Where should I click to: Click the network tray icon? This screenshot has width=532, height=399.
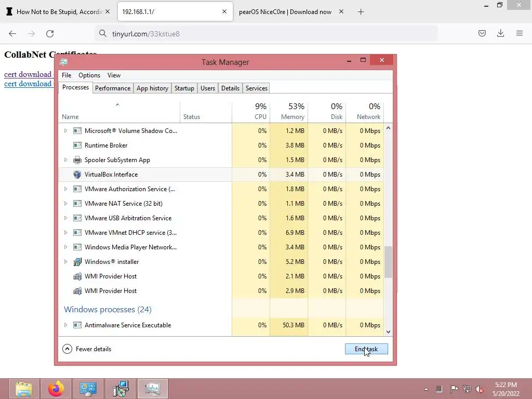pos(467,389)
